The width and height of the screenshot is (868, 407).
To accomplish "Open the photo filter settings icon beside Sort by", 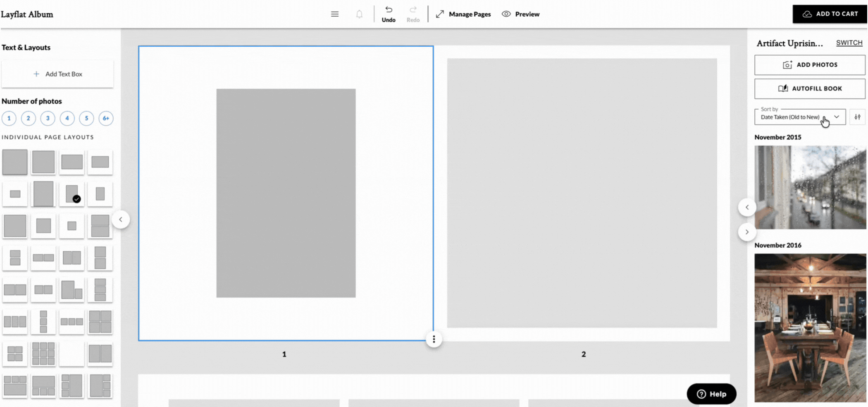I will [x=858, y=117].
